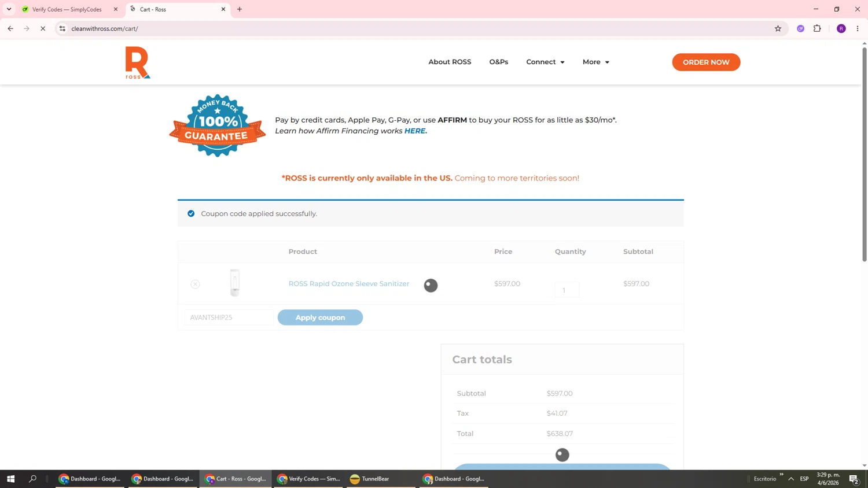Open the Chrome profile avatar
Image resolution: width=868 pixels, height=488 pixels.
841,28
